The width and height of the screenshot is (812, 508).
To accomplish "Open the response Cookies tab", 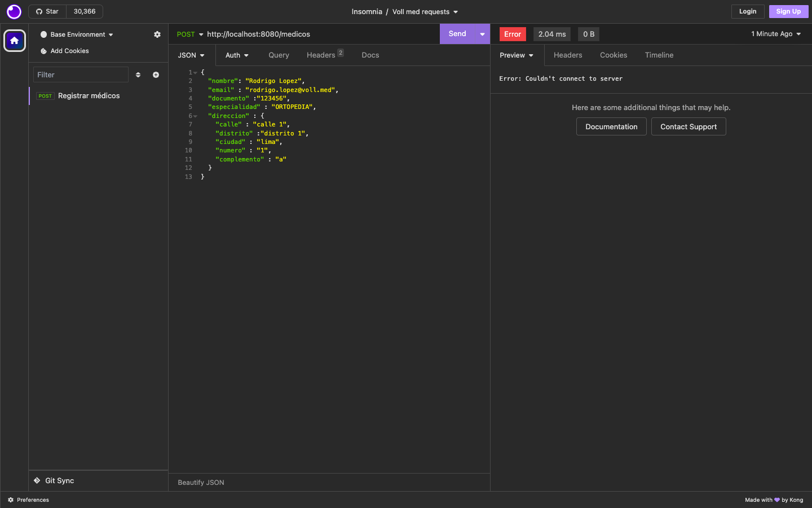I will coord(614,55).
